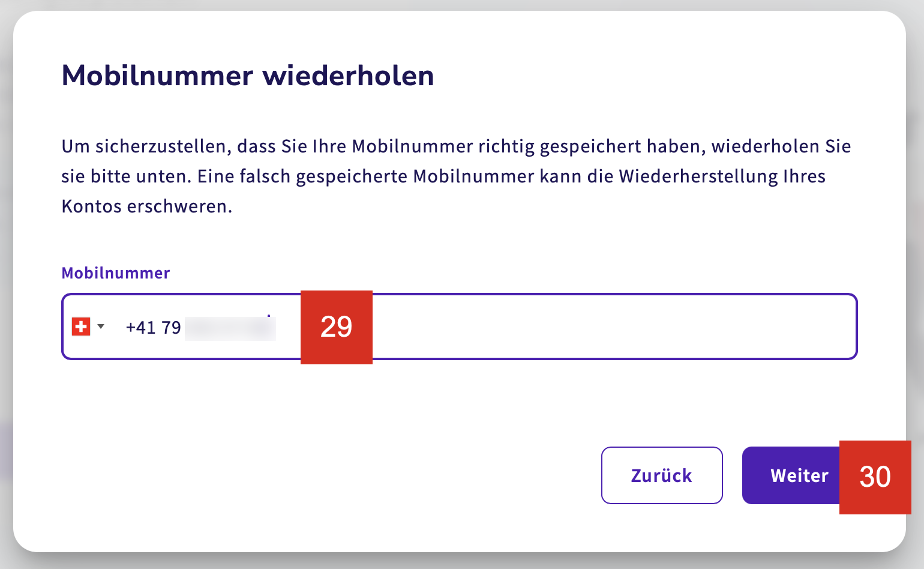
Task: Click the "Mobilnummer wiederholen" heading
Action: point(248,76)
